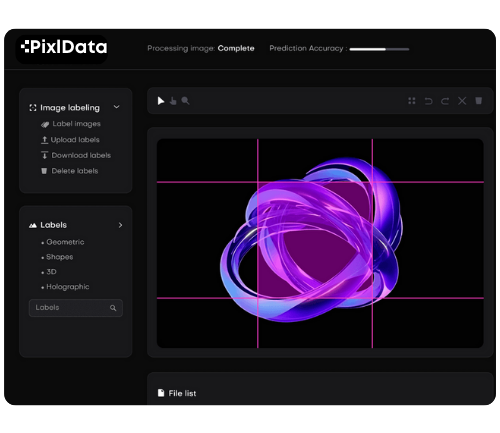Click the search icon in Labels field

pos(113,308)
